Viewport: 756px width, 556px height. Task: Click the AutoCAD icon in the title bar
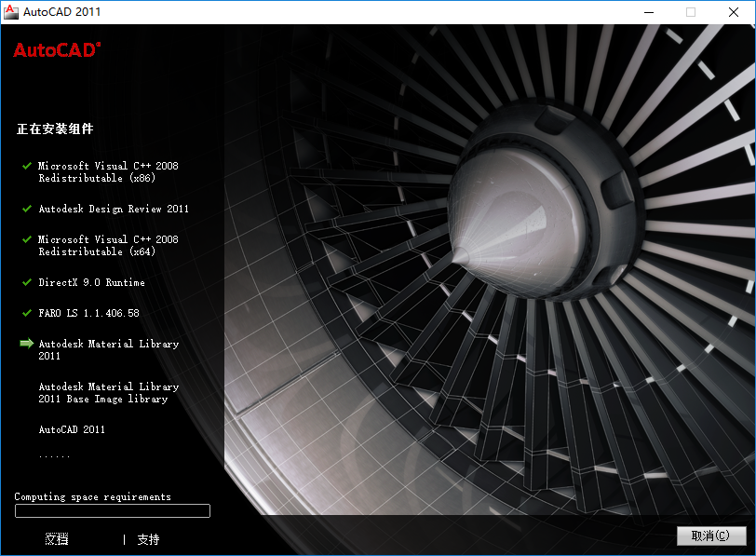tap(13, 12)
